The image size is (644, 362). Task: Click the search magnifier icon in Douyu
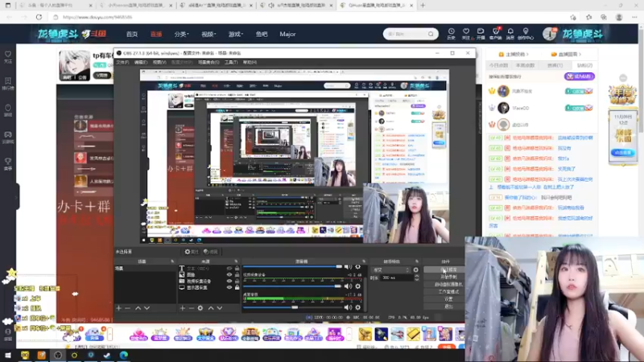(431, 34)
